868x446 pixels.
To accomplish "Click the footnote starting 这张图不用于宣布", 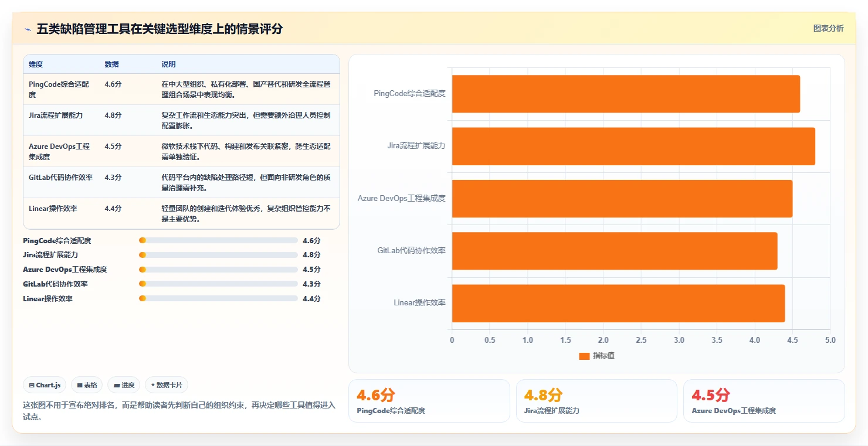I will [x=178, y=411].
